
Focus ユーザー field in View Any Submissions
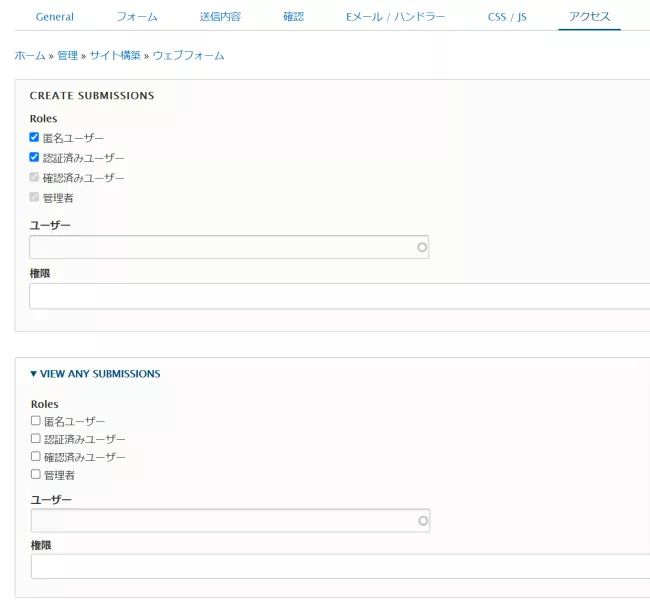230,520
